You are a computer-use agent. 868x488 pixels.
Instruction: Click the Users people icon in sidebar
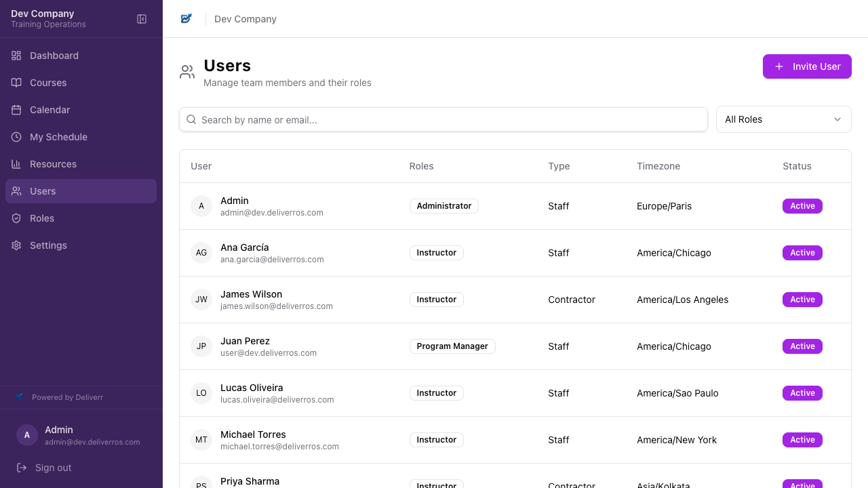(16, 191)
